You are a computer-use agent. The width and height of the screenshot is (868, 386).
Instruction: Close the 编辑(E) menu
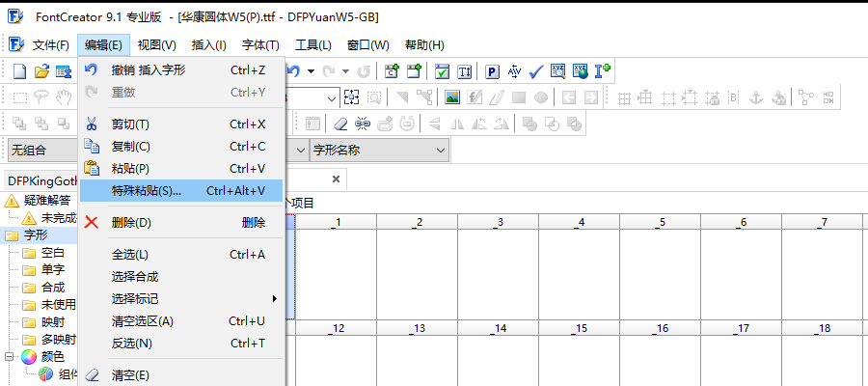pyautogui.click(x=103, y=45)
